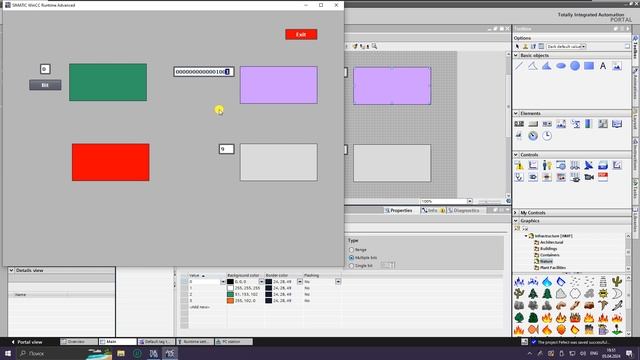The width and height of the screenshot is (640, 360).
Task: Select the PDF view control
Action: (x=603, y=177)
